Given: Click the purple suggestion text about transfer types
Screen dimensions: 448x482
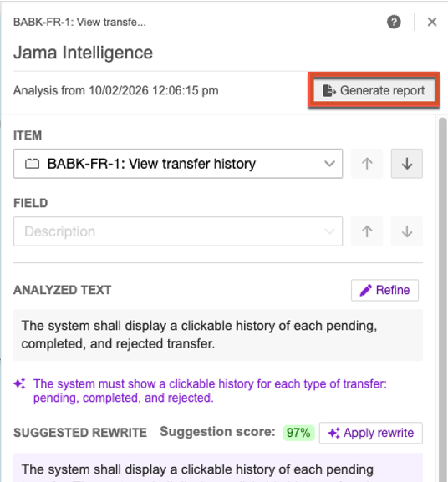Looking at the screenshot, I should point(210,391).
